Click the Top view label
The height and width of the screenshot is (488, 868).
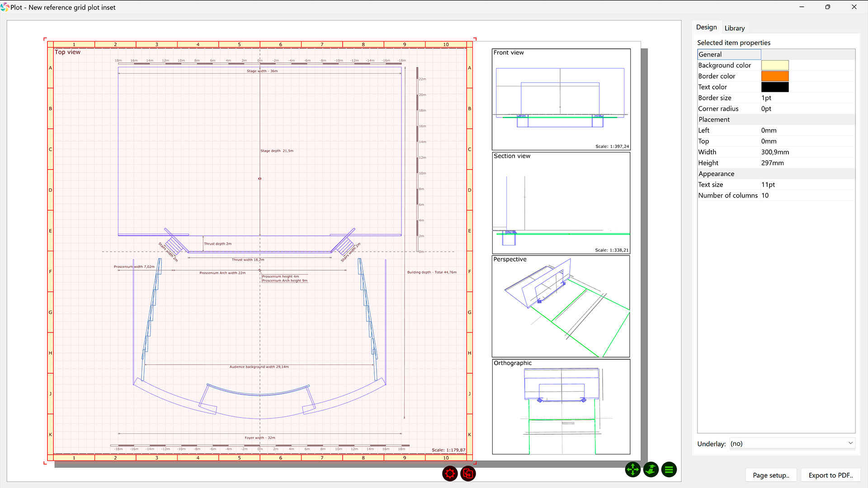[x=67, y=52]
